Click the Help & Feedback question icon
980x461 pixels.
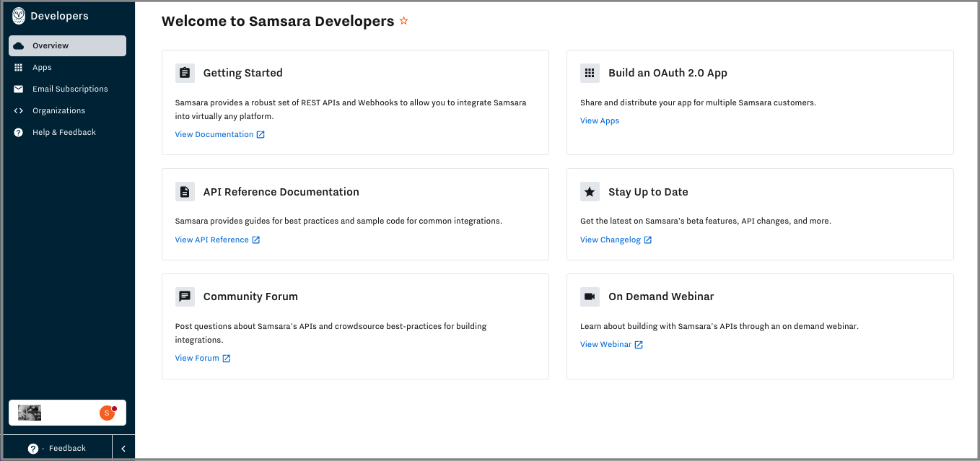19,132
